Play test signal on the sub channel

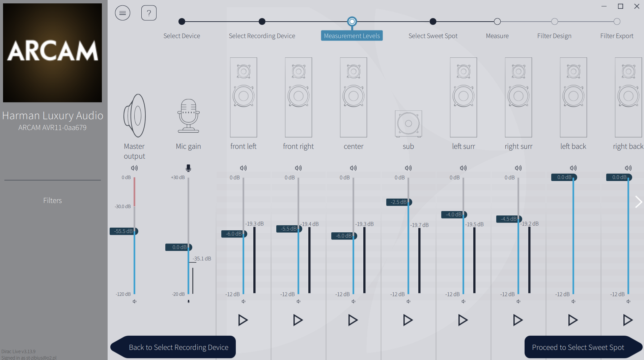[408, 320]
